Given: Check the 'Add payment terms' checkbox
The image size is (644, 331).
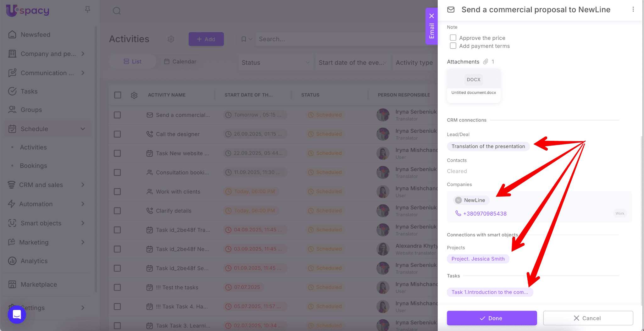Looking at the screenshot, I should [453, 46].
